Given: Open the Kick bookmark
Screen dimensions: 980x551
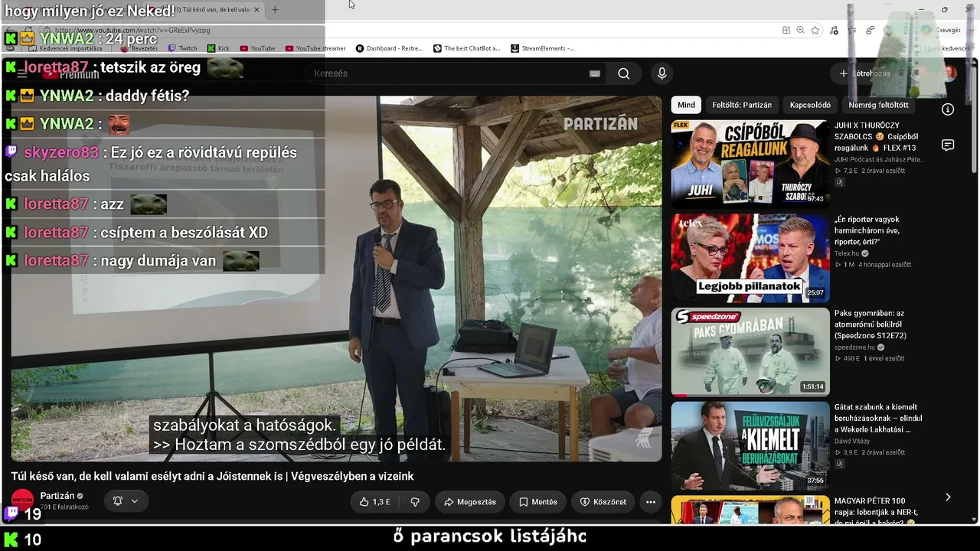Looking at the screenshot, I should pos(218,48).
